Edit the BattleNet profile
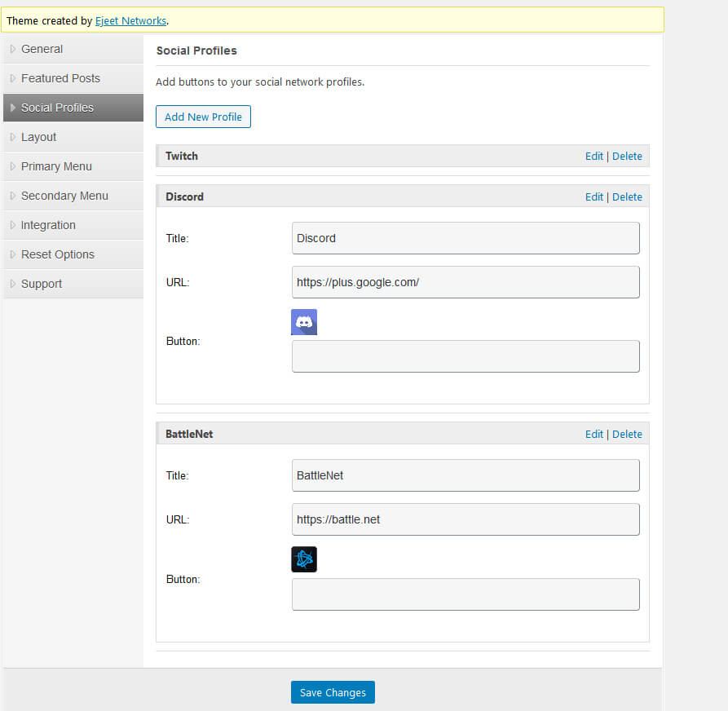Image resolution: width=728 pixels, height=711 pixels. pyautogui.click(x=593, y=435)
